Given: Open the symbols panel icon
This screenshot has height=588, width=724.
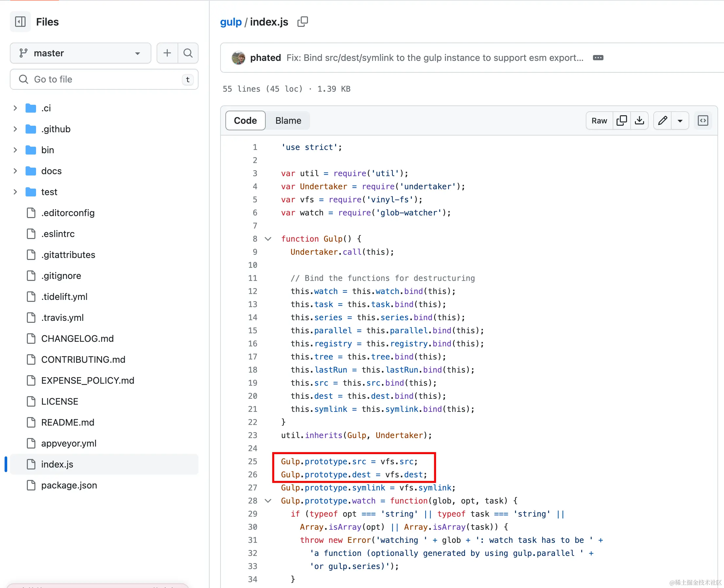Looking at the screenshot, I should (x=703, y=120).
